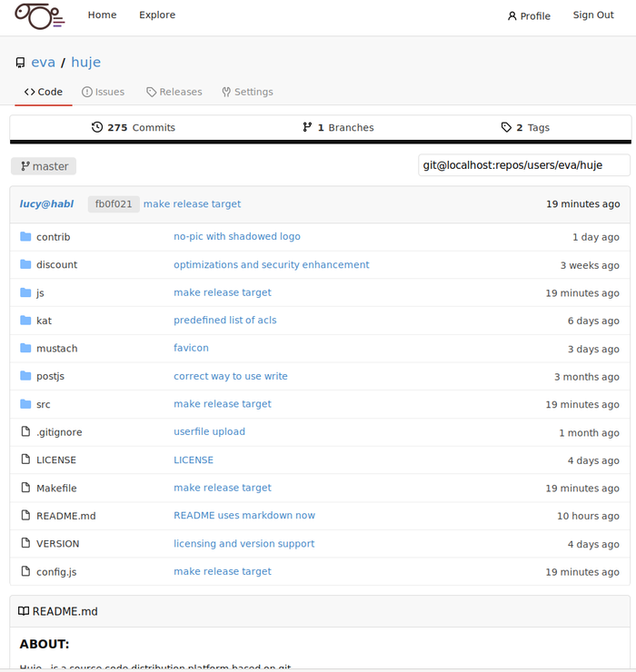Click the Sign Out link
Screen dimensions: 636x672
[593, 15]
